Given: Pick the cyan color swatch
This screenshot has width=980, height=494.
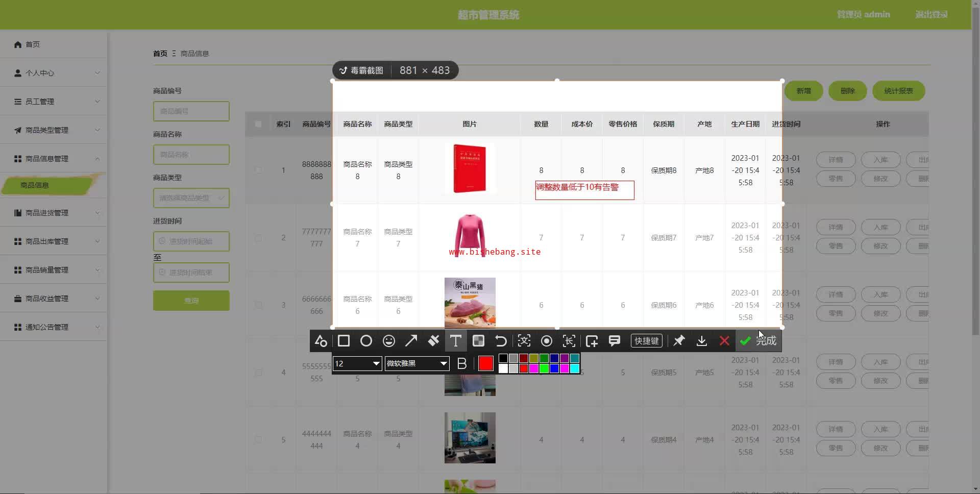Looking at the screenshot, I should (574, 368).
